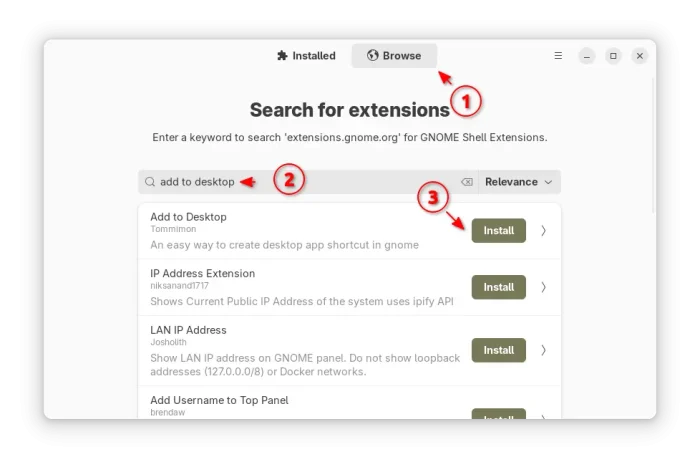The image size is (700, 467).
Task: Minimize the Extension Manager window
Action: [587, 56]
